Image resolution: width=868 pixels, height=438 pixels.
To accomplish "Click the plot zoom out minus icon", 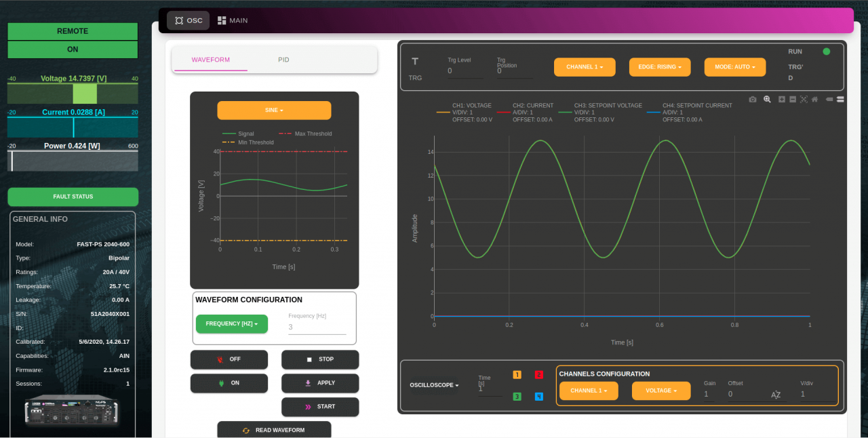I will pos(793,99).
